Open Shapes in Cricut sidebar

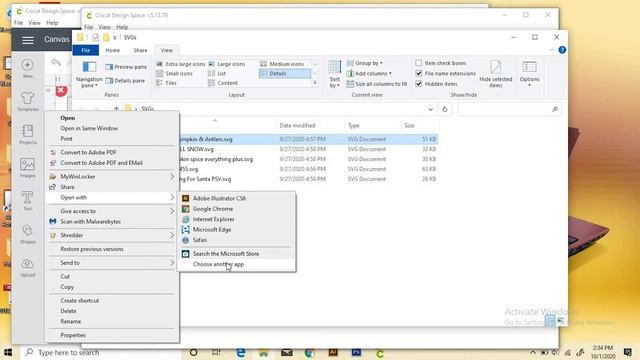pyautogui.click(x=27, y=234)
